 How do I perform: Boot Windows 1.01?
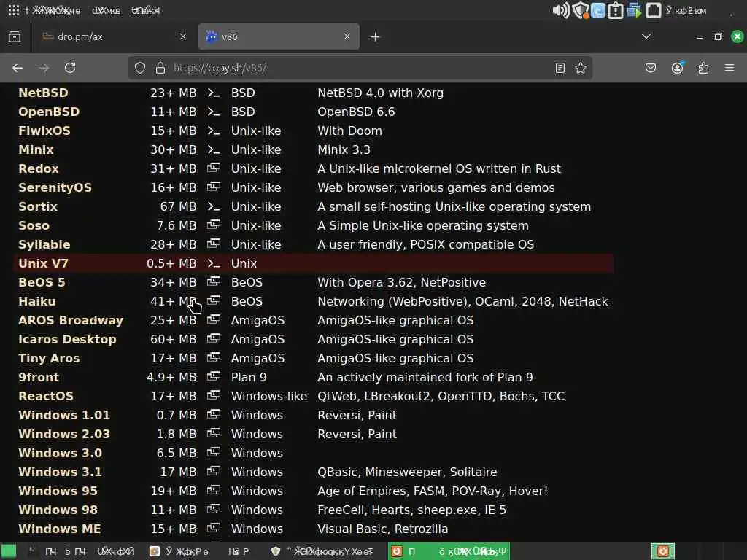click(64, 415)
